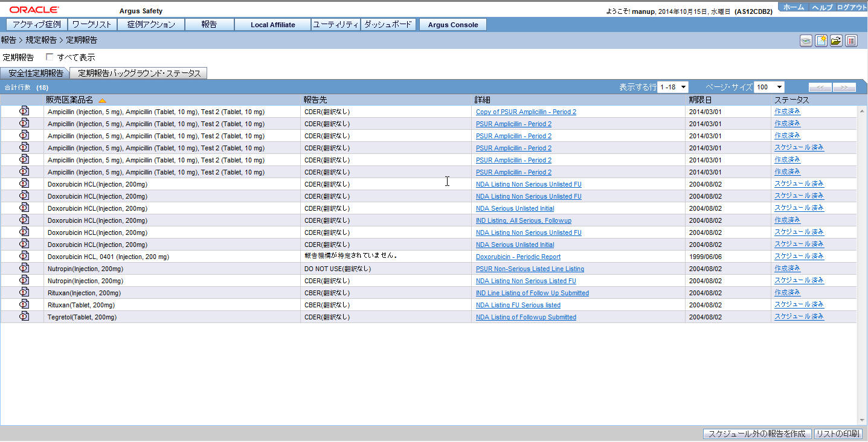The height and width of the screenshot is (442, 868).
Task: Toggle display of all periodic reports
Action: 50,56
